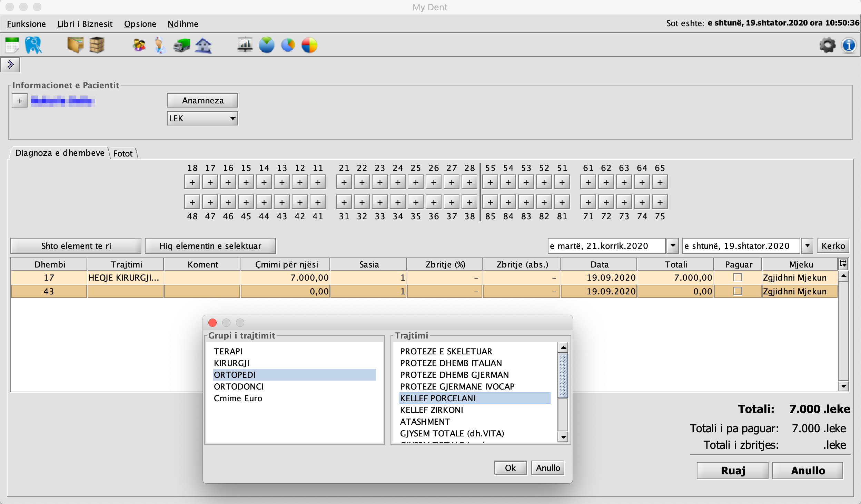This screenshot has height=504, width=861.
Task: Open the wallet icon in toolbar
Action: pos(75,45)
